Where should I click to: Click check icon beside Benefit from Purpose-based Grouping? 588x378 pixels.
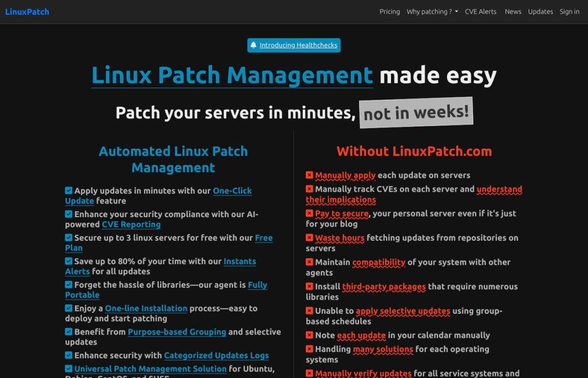pos(69,331)
